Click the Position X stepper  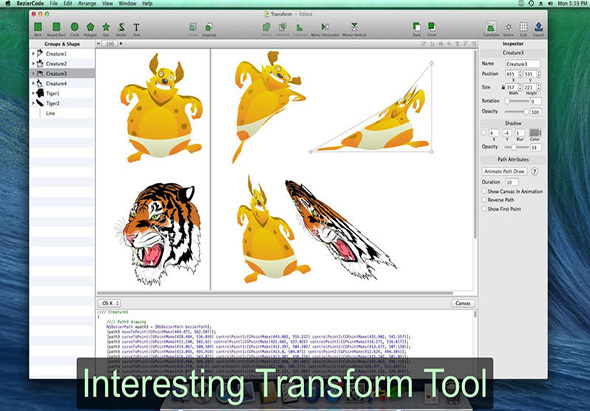point(520,74)
